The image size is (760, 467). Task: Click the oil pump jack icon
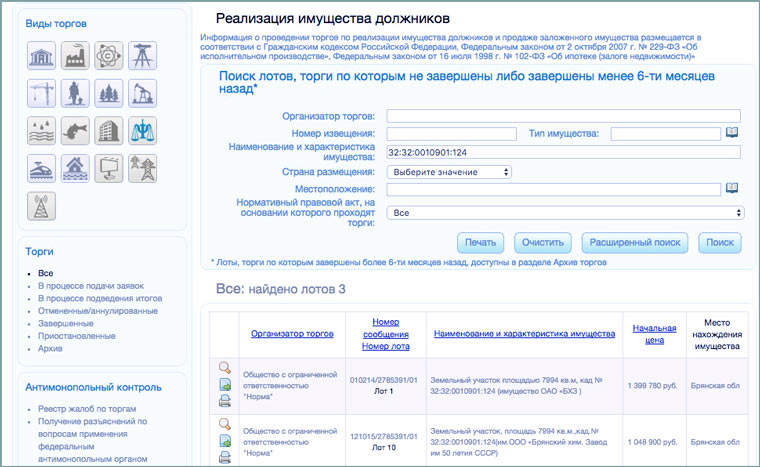tap(143, 93)
